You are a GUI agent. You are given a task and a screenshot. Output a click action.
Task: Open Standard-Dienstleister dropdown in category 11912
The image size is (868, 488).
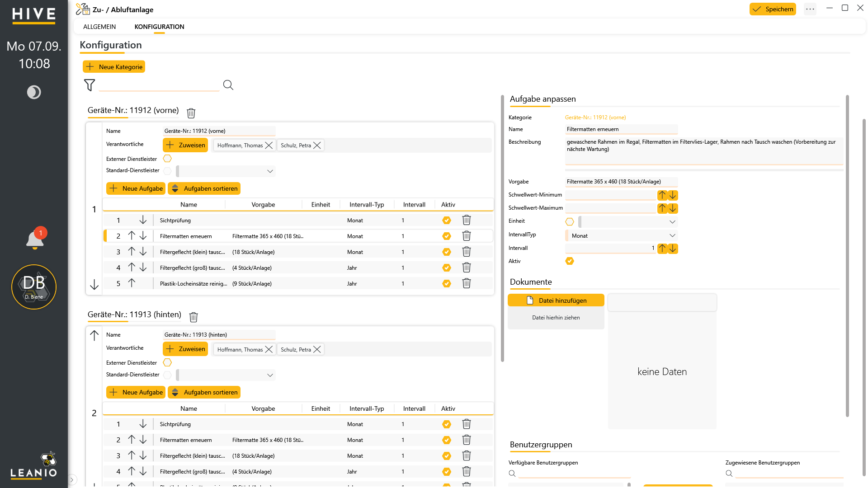pyautogui.click(x=226, y=171)
